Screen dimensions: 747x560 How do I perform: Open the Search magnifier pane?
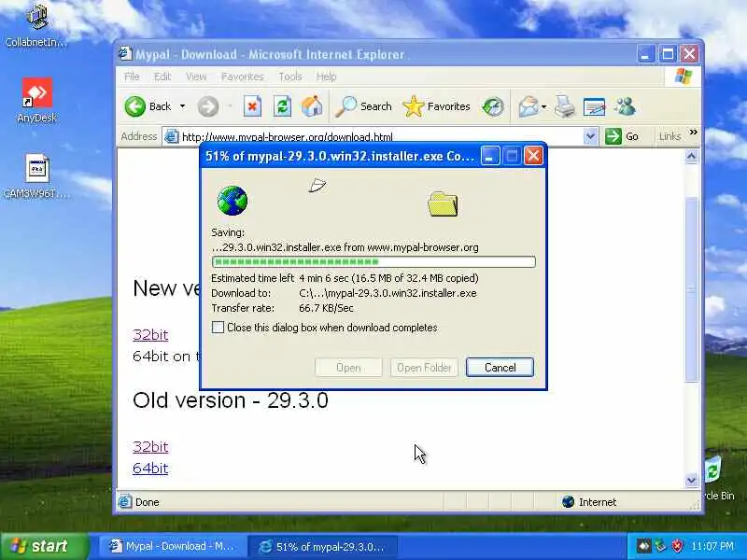tap(363, 106)
